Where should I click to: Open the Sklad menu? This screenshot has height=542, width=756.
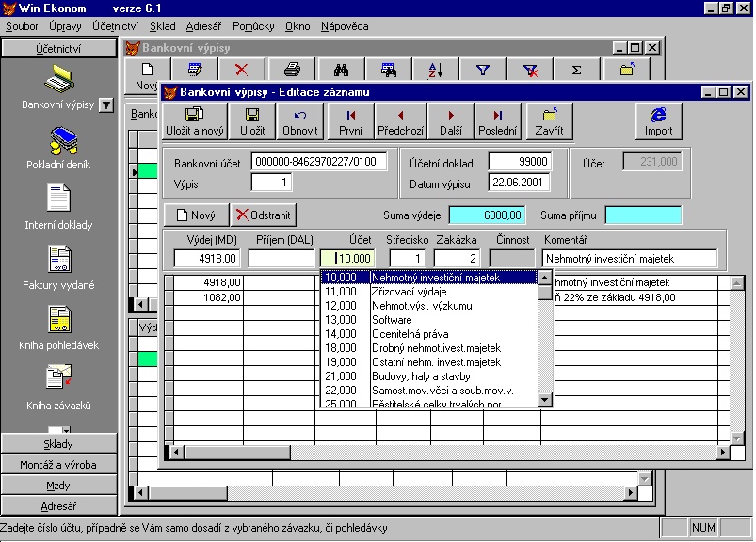tap(163, 26)
